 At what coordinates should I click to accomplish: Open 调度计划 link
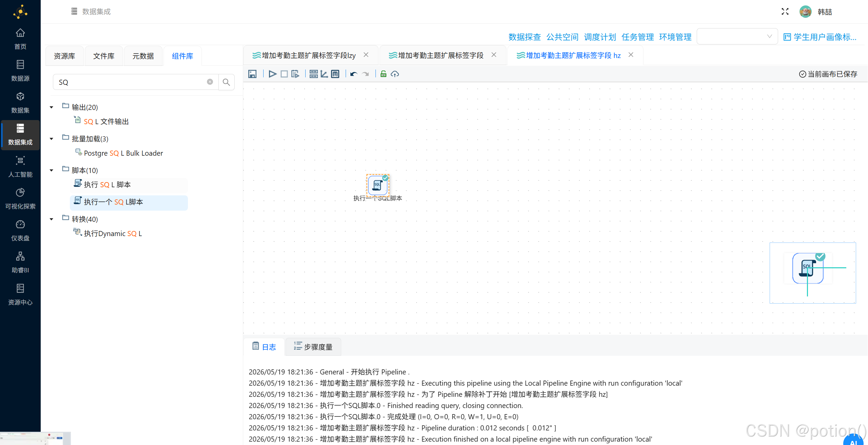[600, 37]
